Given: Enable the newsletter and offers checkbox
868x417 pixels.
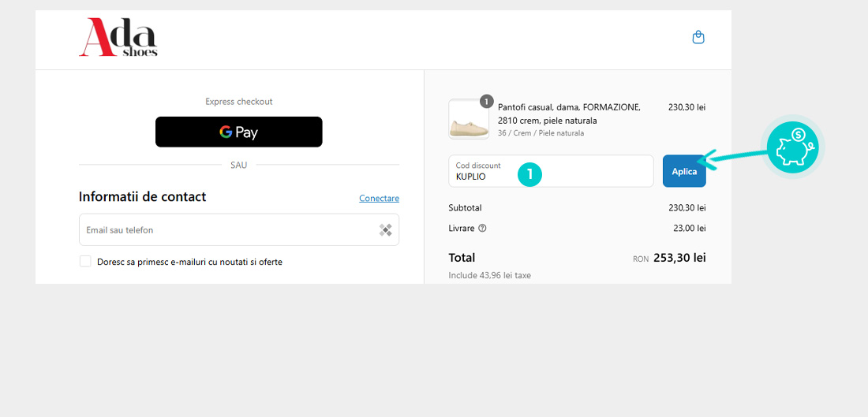Looking at the screenshot, I should point(85,262).
